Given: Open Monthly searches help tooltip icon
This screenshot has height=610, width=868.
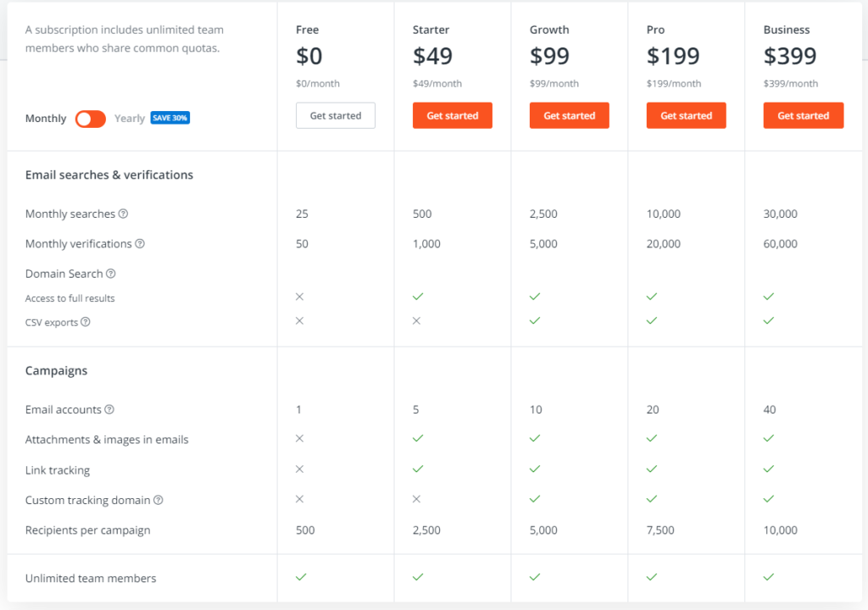Looking at the screenshot, I should (124, 213).
